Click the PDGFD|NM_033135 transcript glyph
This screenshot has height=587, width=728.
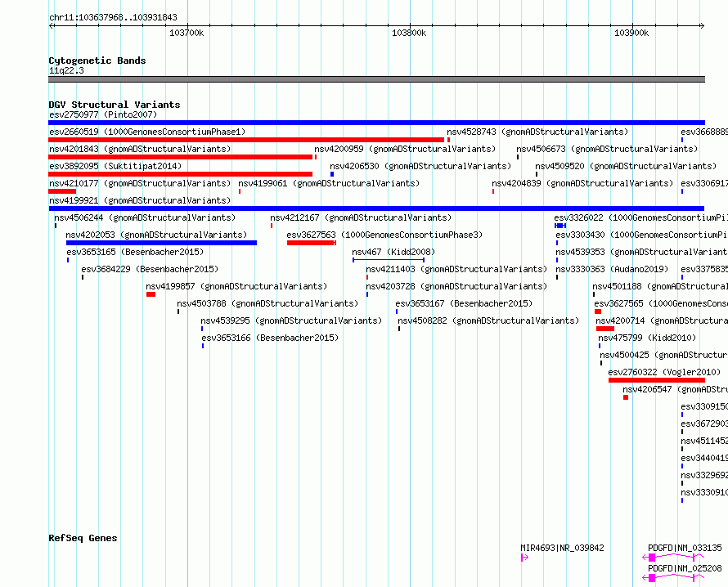coord(673,558)
